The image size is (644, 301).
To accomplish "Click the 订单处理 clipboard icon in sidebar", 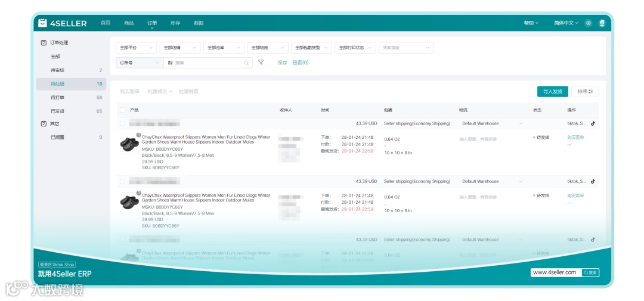I will tap(44, 43).
